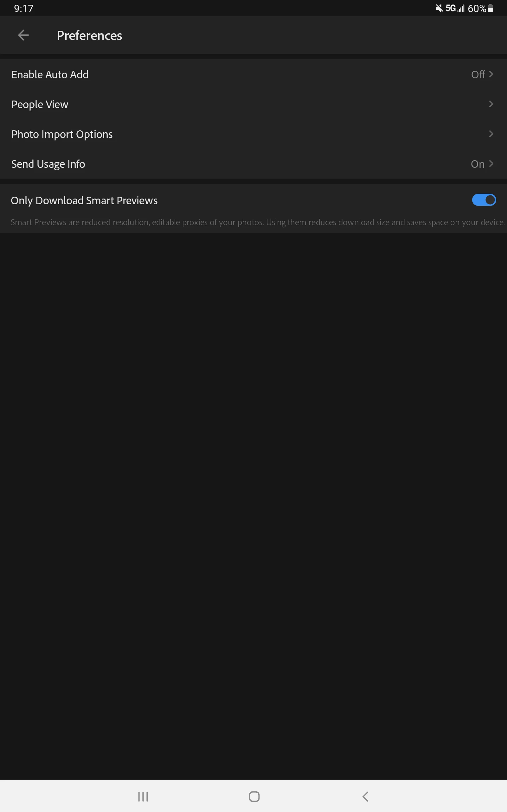Open Send Usage Info setting

coord(253,164)
